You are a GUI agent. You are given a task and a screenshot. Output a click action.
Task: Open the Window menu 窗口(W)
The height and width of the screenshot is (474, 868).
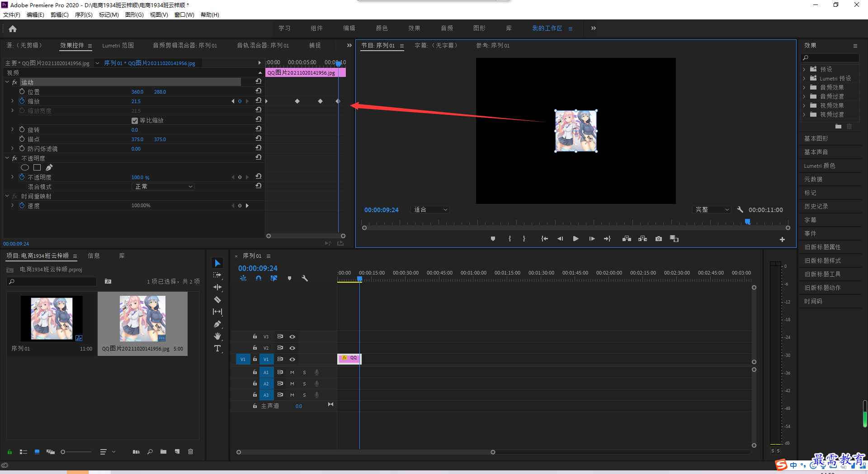click(x=184, y=15)
